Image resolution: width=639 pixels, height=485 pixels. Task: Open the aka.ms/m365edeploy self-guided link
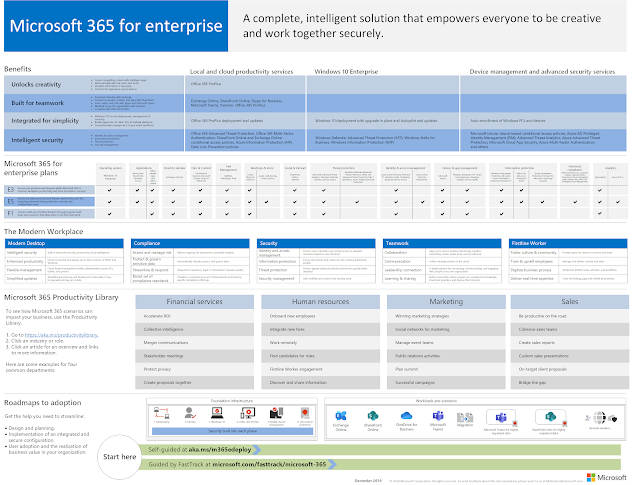click(220, 450)
